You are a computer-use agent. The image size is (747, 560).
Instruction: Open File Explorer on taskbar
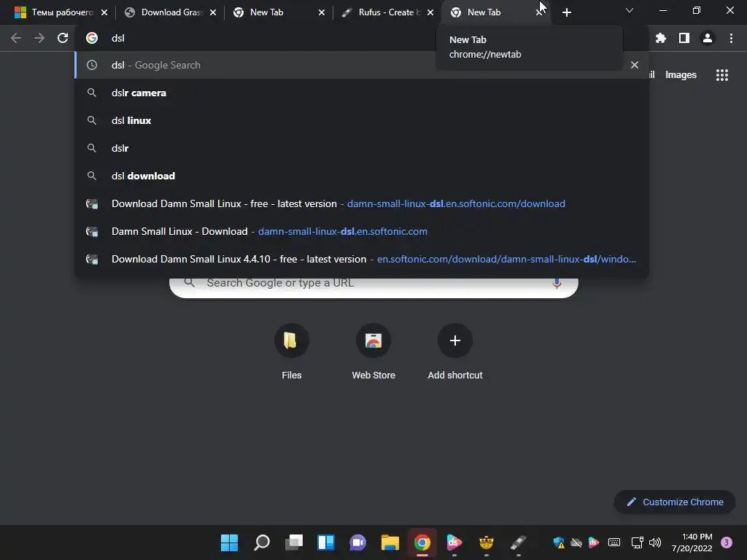pyautogui.click(x=390, y=542)
